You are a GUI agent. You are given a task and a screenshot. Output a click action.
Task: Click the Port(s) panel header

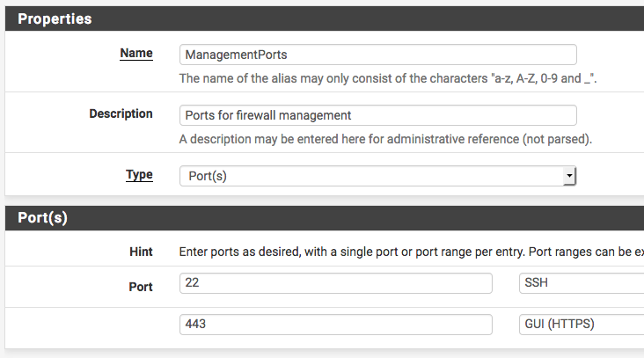pos(42,218)
